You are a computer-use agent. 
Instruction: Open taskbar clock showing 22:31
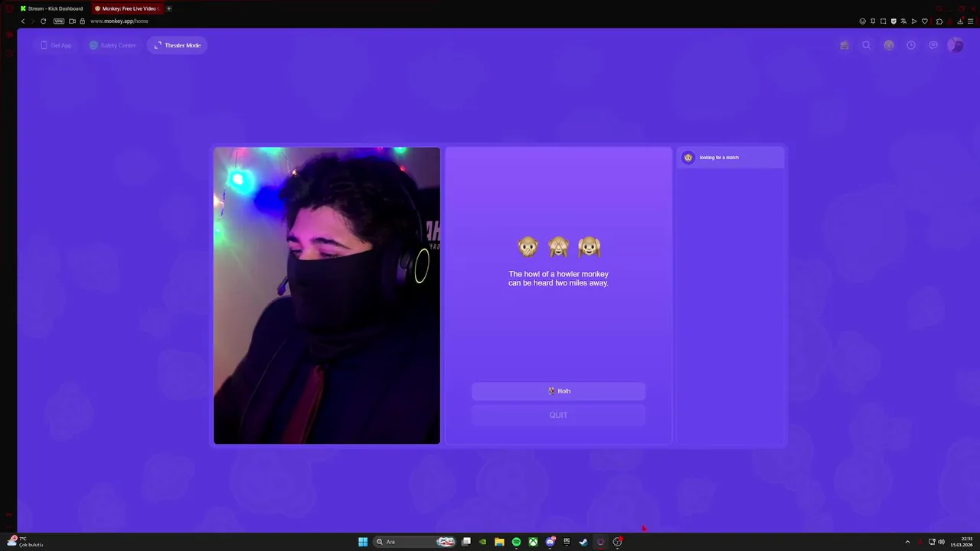tap(962, 542)
